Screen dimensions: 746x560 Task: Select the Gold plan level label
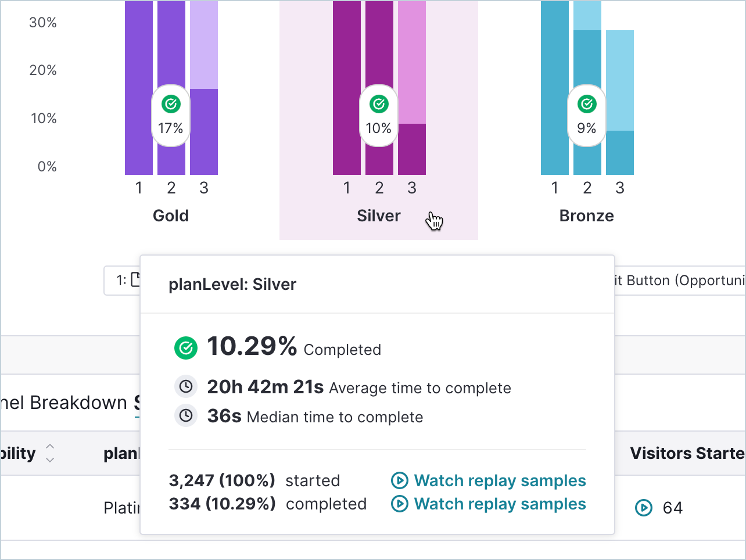pos(171,216)
